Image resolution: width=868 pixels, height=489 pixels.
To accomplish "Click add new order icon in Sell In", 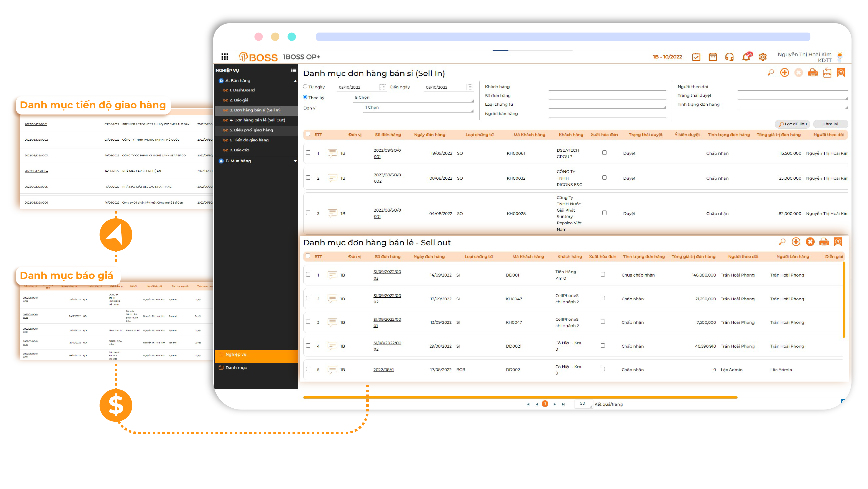I will tap(784, 73).
